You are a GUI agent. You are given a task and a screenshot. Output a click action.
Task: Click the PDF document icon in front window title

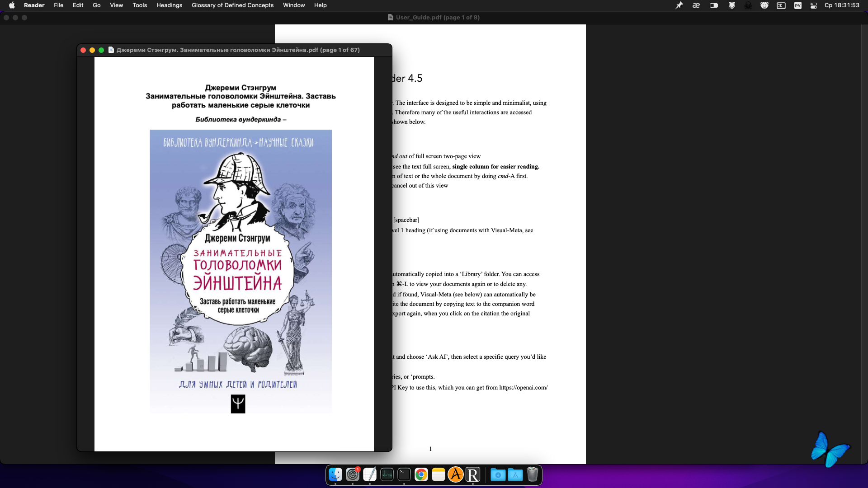tap(111, 50)
